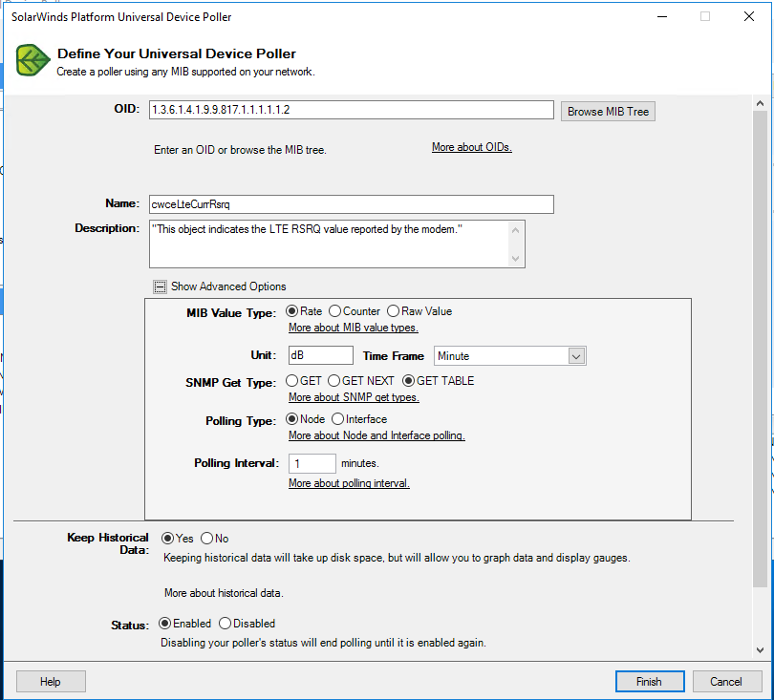Click the dialog scrollbar down arrow

[761, 650]
